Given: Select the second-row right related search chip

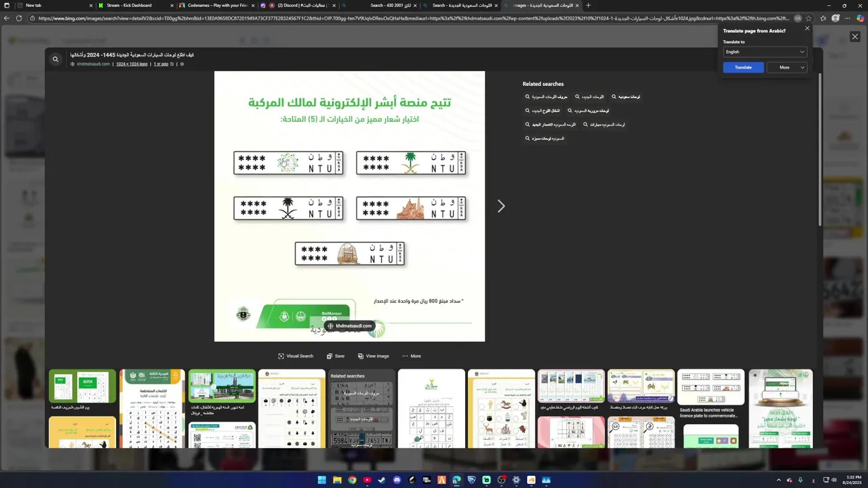Looking at the screenshot, I should [589, 110].
